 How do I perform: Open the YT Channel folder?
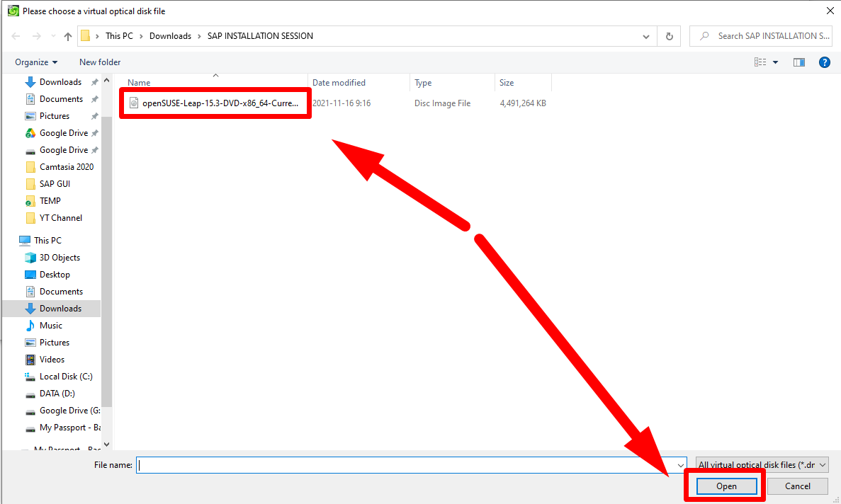click(61, 218)
